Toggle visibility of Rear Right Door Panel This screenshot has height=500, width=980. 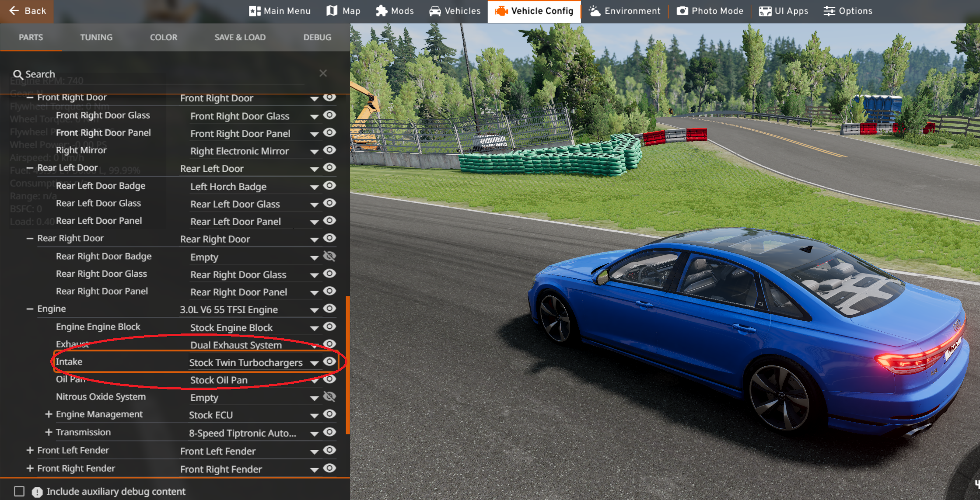pyautogui.click(x=329, y=291)
